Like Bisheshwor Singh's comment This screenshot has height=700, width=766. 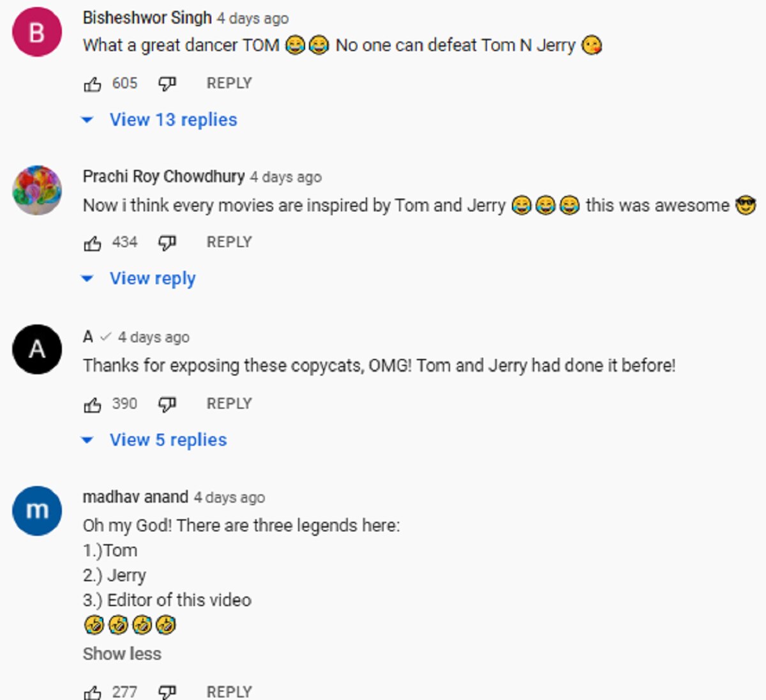coord(93,84)
